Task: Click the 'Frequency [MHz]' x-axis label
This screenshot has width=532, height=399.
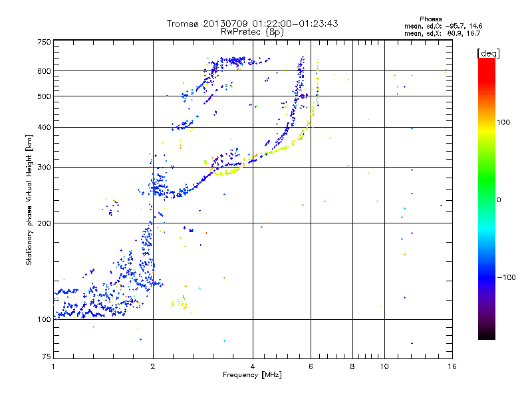Action: (252, 375)
